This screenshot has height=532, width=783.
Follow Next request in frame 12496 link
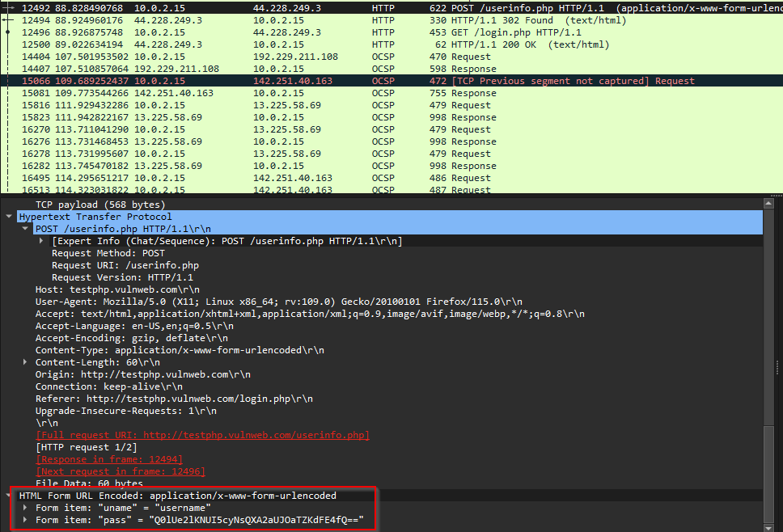pos(120,471)
